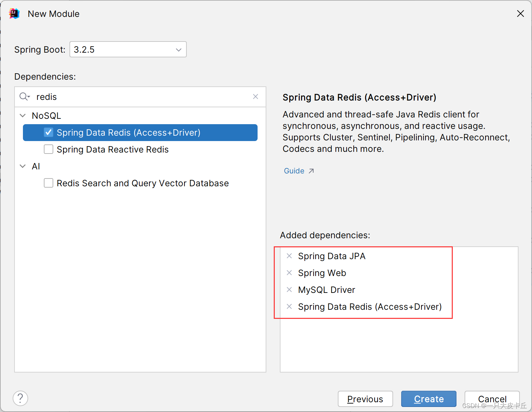Click the Cancel button
This screenshot has width=532, height=412.
[x=492, y=399]
